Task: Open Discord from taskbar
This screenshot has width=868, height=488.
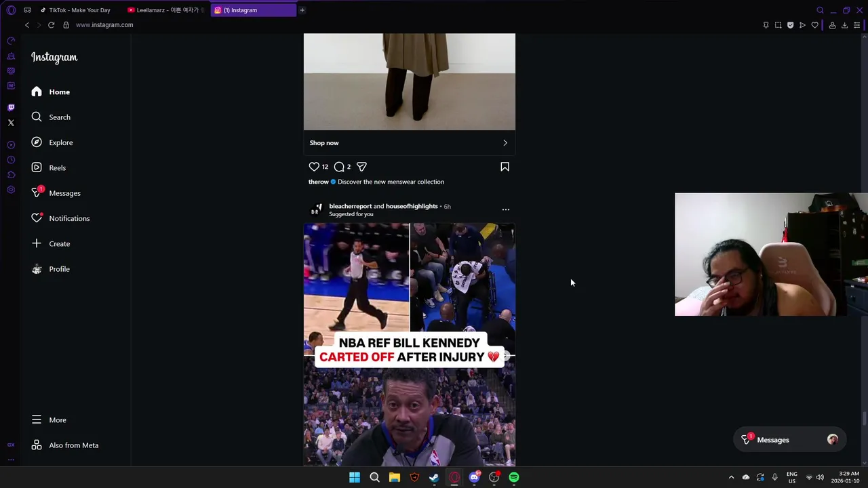Action: [474, 477]
